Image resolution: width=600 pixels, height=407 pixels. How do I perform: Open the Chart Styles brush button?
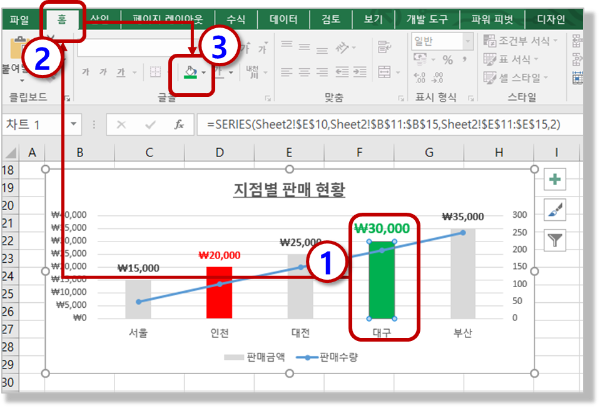(555, 210)
